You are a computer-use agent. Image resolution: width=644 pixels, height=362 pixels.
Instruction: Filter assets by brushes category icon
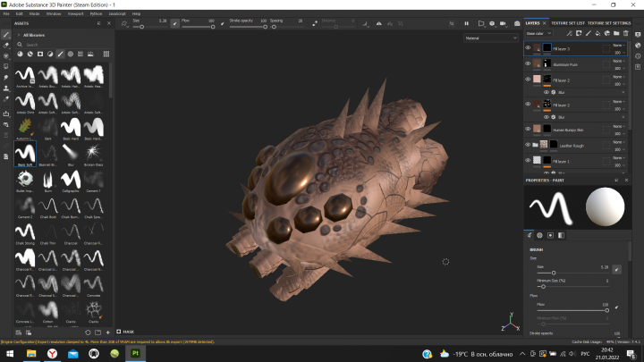tap(61, 54)
